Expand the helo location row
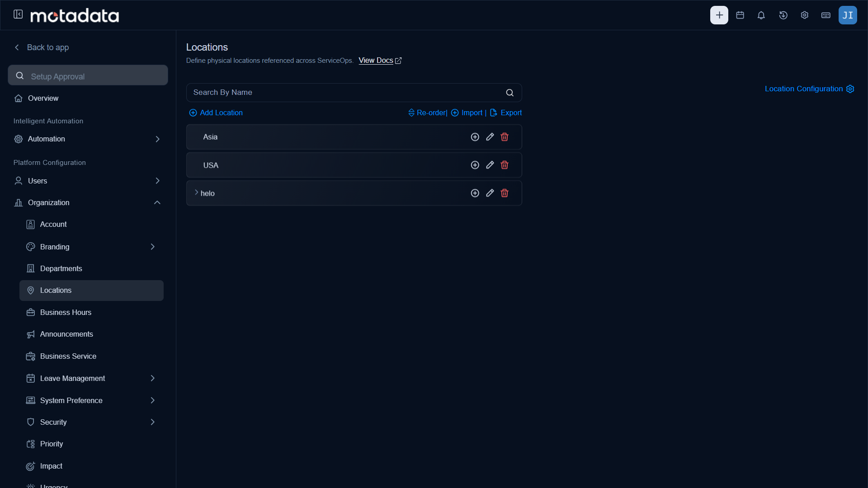This screenshot has width=868, height=488. pos(196,192)
